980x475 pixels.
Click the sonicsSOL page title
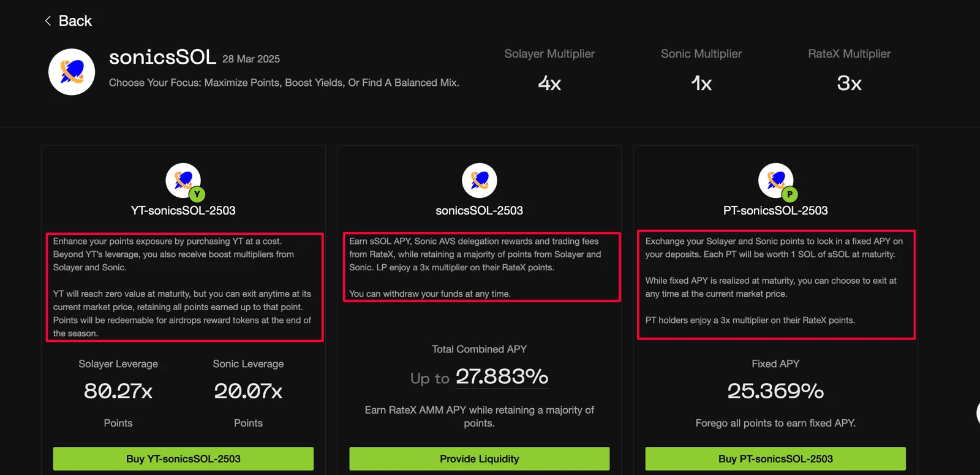(162, 57)
